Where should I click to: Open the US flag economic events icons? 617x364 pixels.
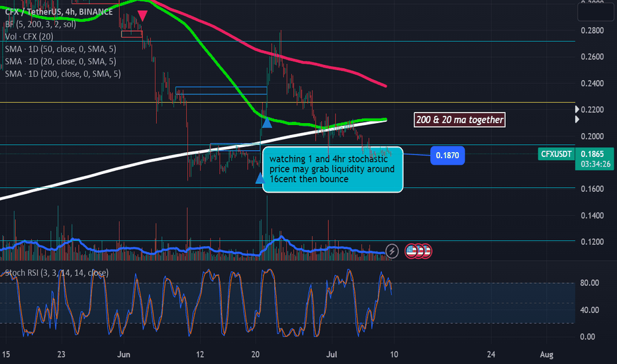coord(418,251)
